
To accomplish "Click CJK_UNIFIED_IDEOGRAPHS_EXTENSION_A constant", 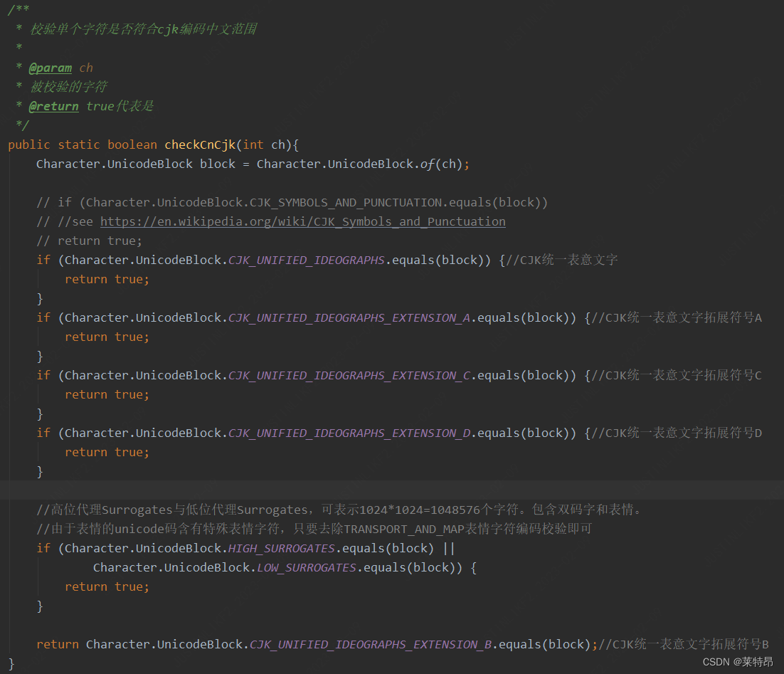I will point(349,317).
